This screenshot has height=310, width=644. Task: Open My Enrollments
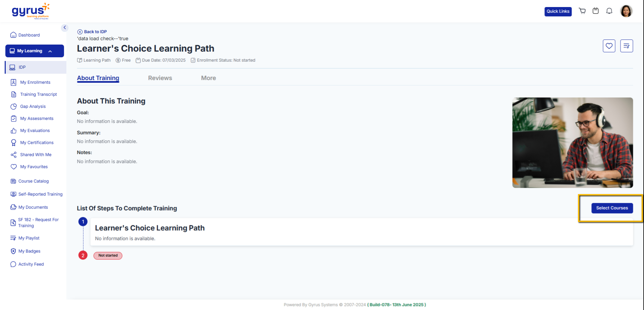point(31,82)
